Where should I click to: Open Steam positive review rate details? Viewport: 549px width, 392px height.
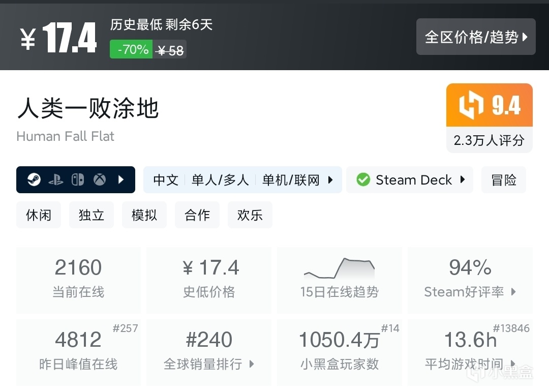[470, 280]
